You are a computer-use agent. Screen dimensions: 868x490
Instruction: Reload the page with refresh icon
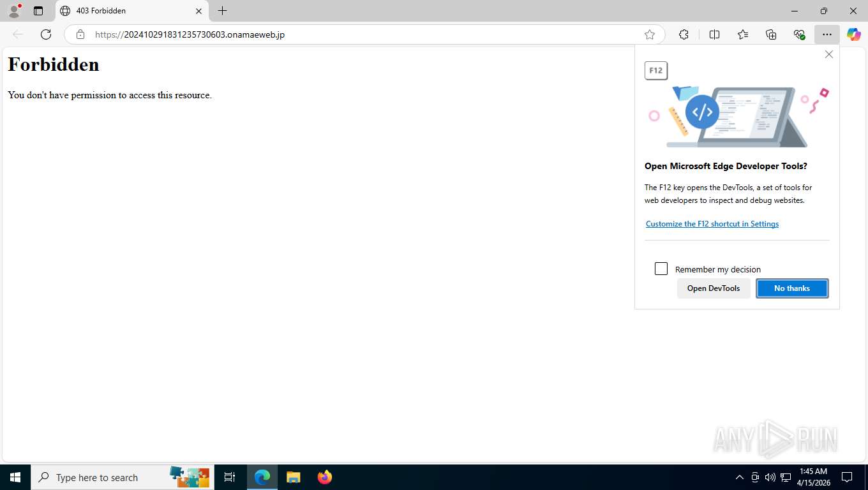click(46, 34)
